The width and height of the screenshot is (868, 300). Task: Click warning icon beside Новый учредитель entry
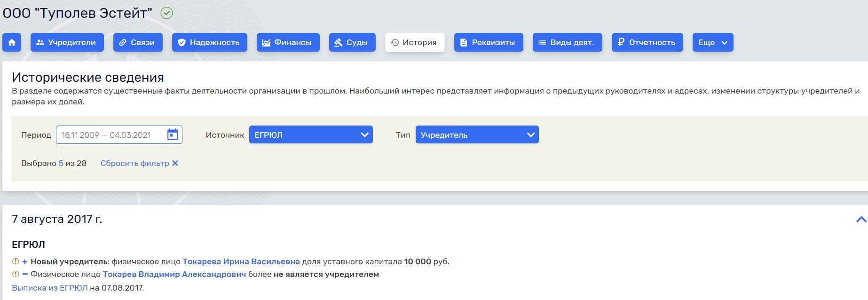point(16,261)
